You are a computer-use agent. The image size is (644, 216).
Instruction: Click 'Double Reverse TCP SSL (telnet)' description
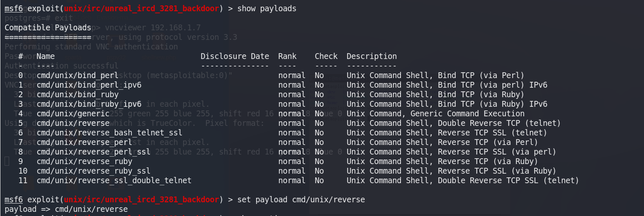tap(508, 180)
